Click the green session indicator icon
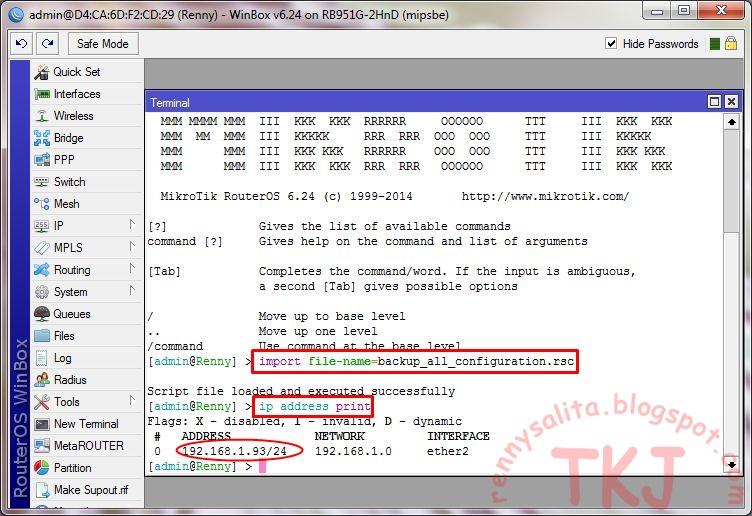Viewport: 752px width, 516px height. [715, 44]
